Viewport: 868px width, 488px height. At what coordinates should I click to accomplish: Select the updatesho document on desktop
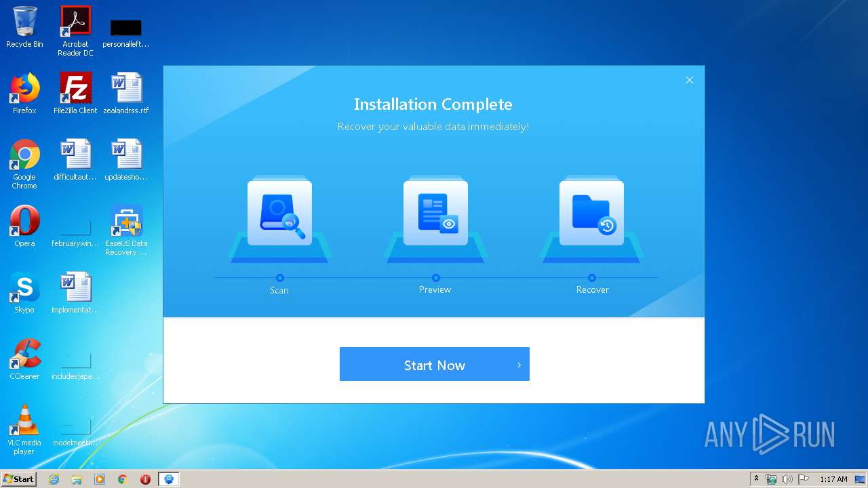pos(126,160)
